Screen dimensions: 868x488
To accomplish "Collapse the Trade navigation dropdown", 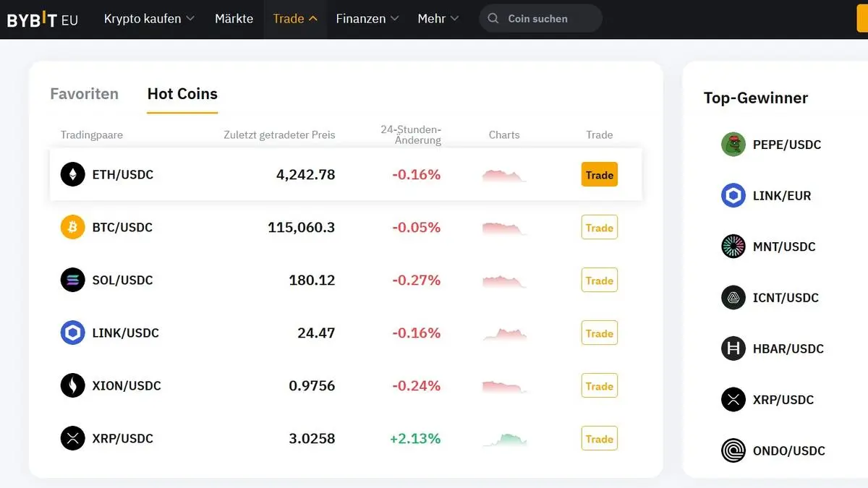I will [294, 19].
